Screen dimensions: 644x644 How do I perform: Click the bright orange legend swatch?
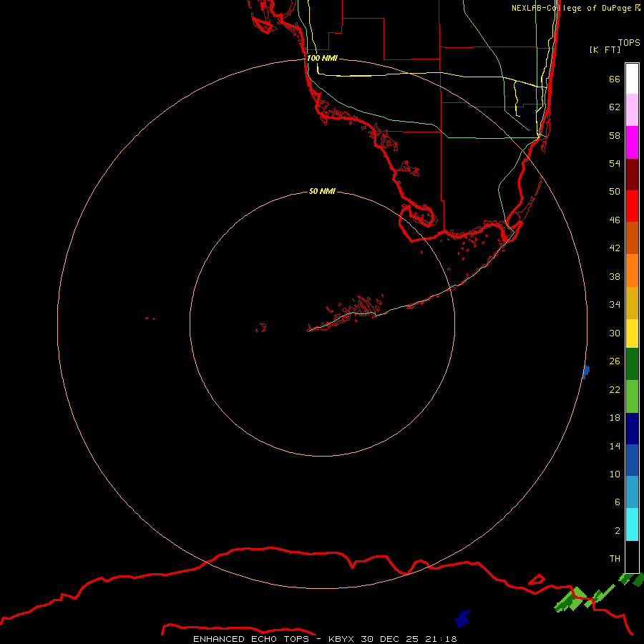pyautogui.click(x=632, y=270)
